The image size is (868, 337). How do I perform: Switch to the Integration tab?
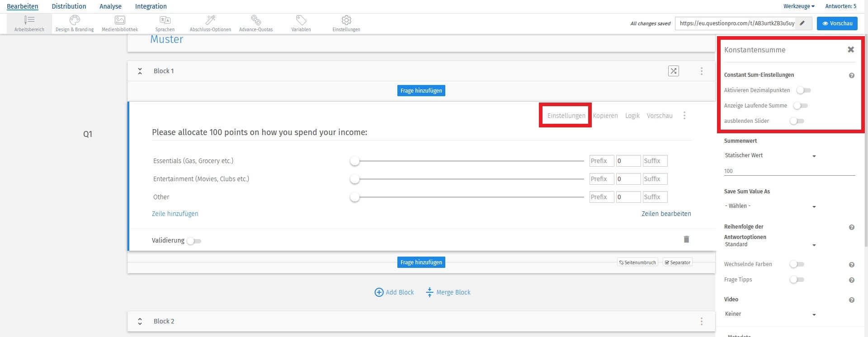[151, 6]
